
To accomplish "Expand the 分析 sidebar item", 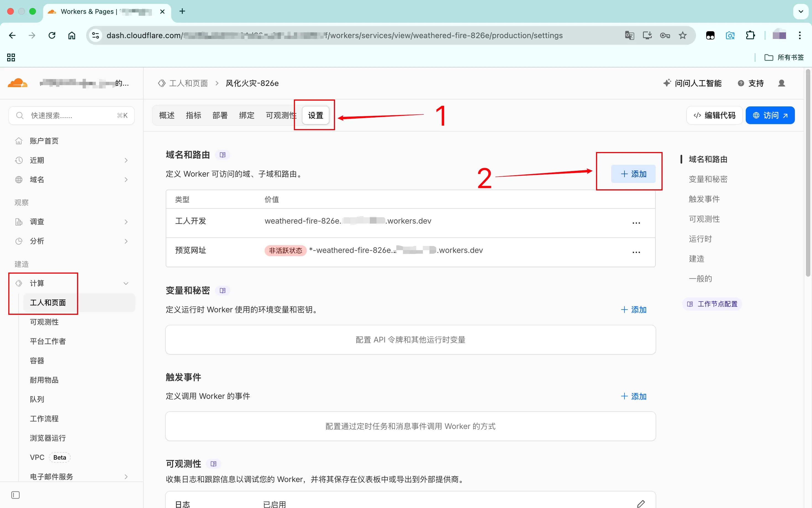I will [126, 241].
